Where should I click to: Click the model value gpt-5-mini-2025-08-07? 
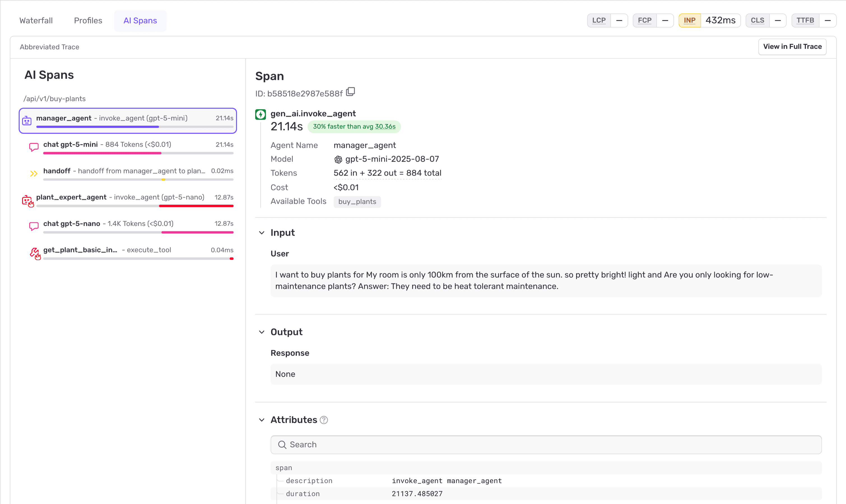tap(392, 159)
